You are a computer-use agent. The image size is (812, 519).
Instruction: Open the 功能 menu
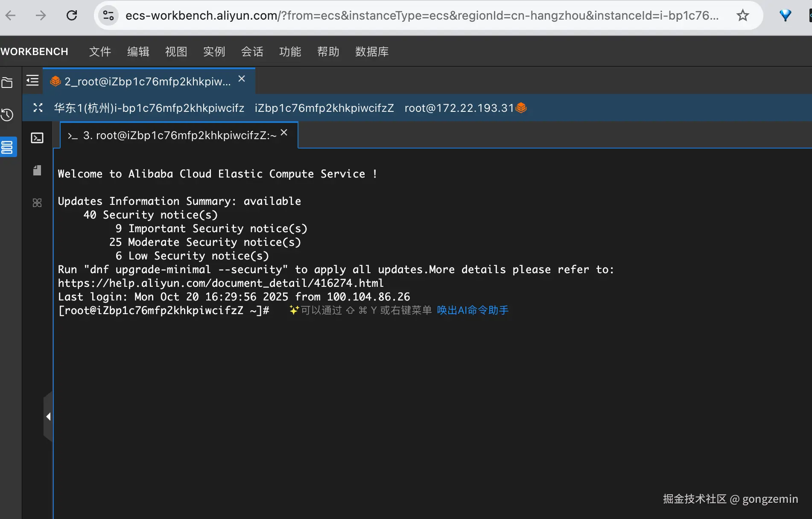point(290,52)
